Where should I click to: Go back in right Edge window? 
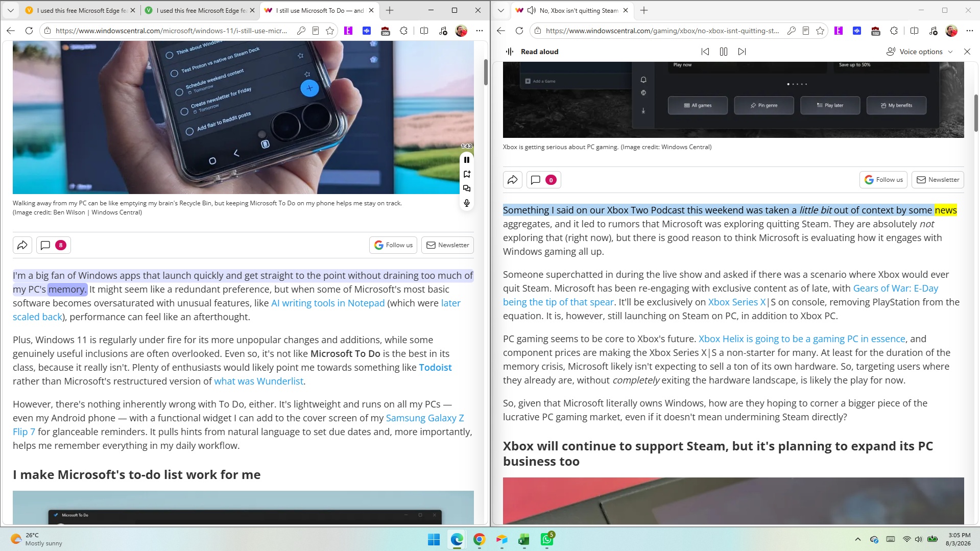coord(501,31)
